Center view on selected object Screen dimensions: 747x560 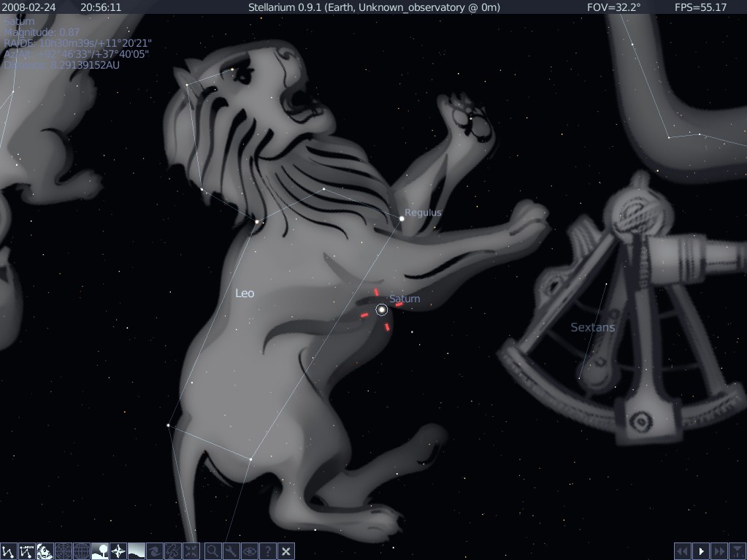click(x=191, y=551)
